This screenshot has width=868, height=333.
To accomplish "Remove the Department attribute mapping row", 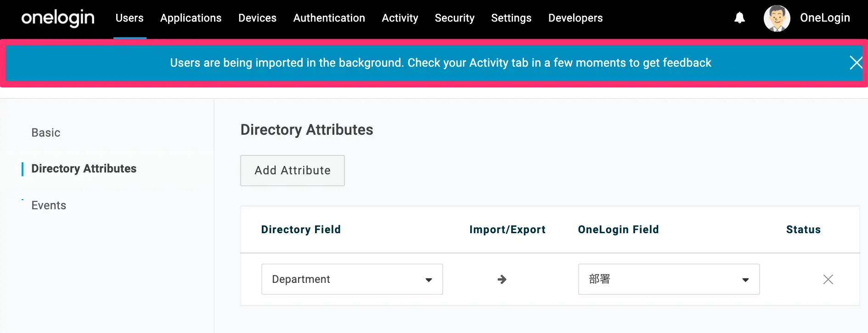I will click(828, 279).
